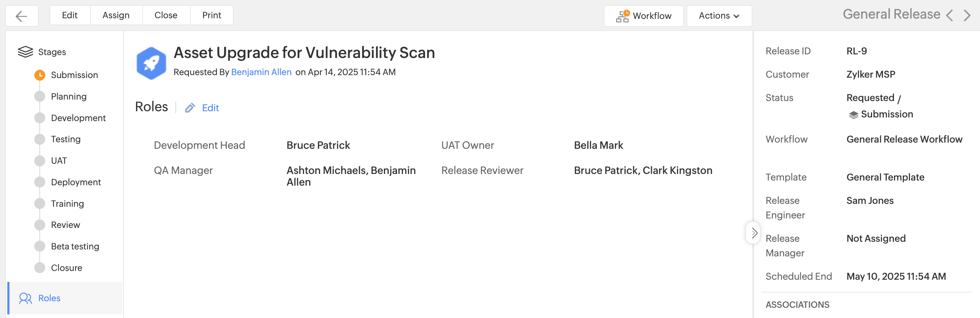This screenshot has width=980, height=318.
Task: Click the Stages layers icon
Action: pos(26,52)
